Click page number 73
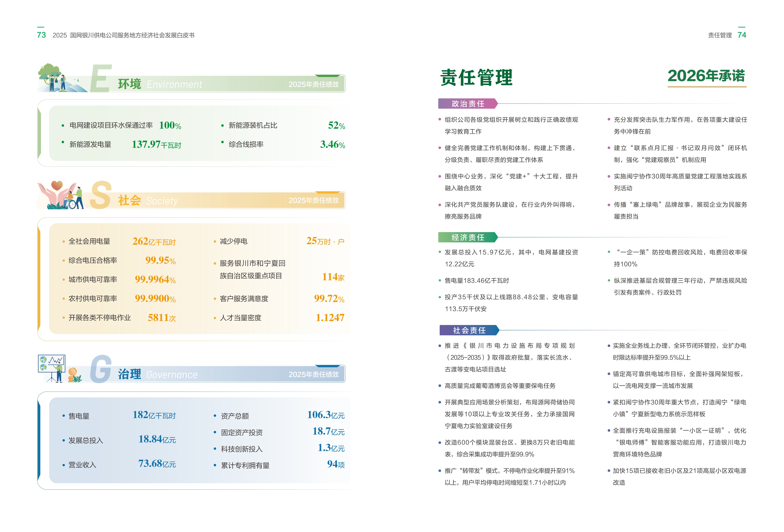The height and width of the screenshot is (532, 784). 41,35
